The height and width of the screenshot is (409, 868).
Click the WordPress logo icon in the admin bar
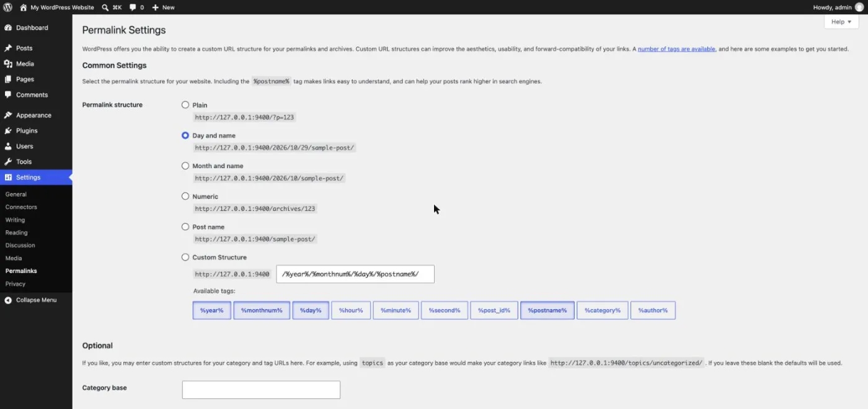8,7
